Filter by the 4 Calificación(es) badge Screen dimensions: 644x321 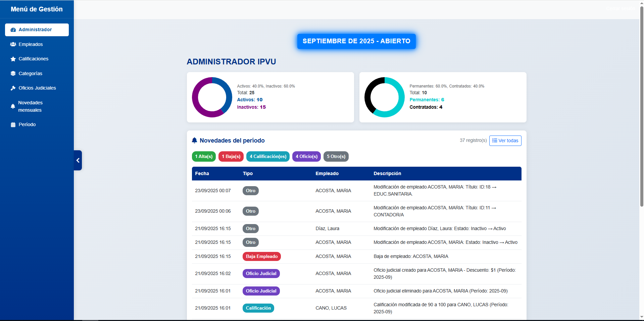(268, 157)
